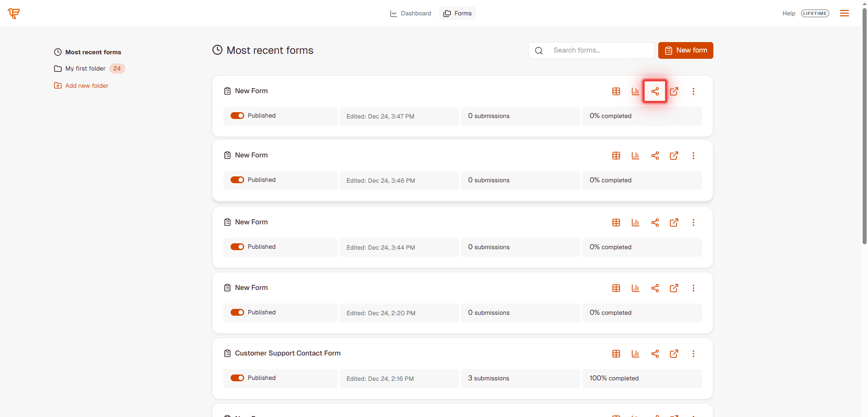Click the search magnifier icon
The width and height of the screenshot is (868, 417).
[538, 50]
